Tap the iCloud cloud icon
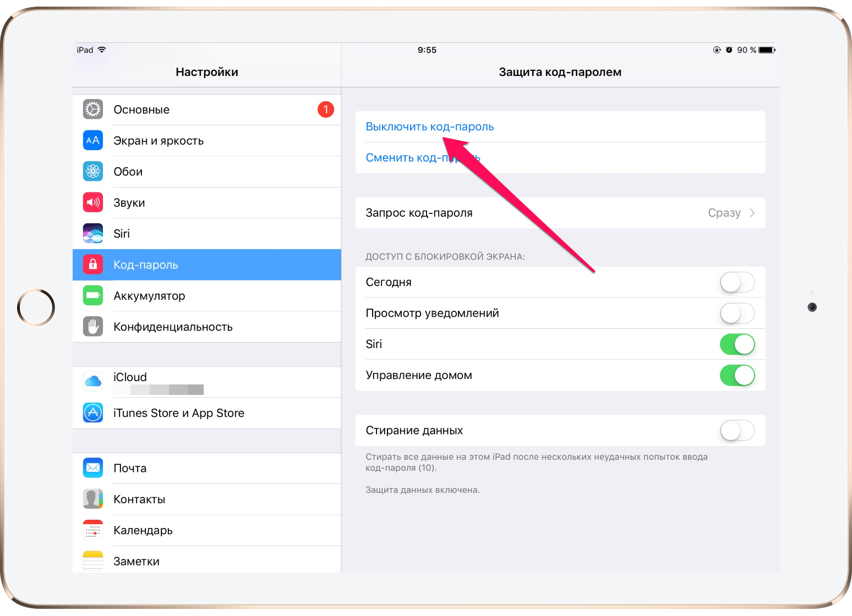 93,381
